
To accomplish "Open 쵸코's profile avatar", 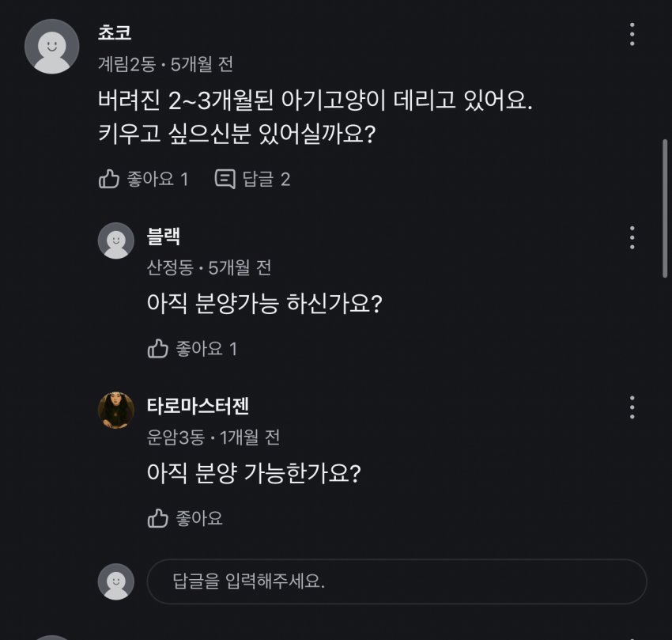I will (x=52, y=46).
